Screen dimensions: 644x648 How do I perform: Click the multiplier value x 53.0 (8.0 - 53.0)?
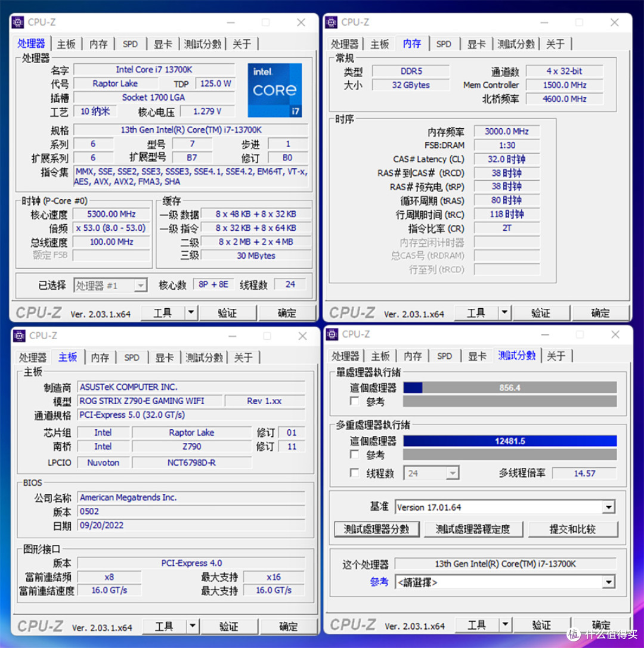click(111, 228)
